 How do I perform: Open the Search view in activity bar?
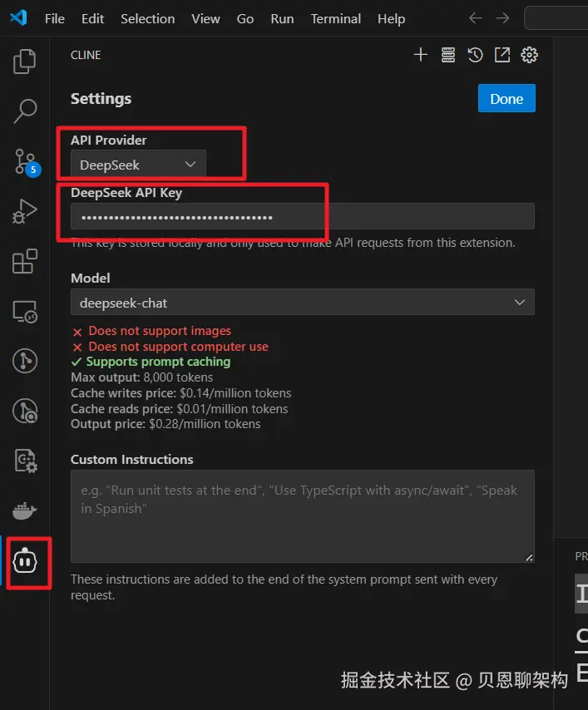click(25, 110)
